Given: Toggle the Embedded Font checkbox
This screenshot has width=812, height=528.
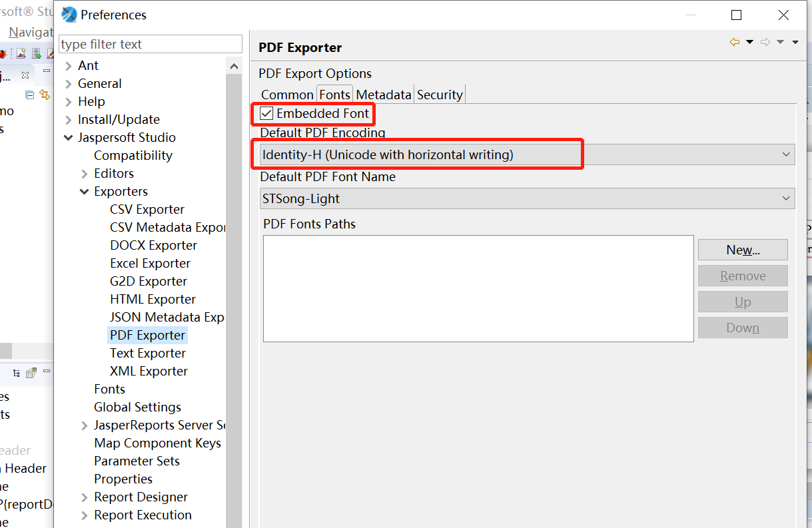Looking at the screenshot, I should 266,114.
